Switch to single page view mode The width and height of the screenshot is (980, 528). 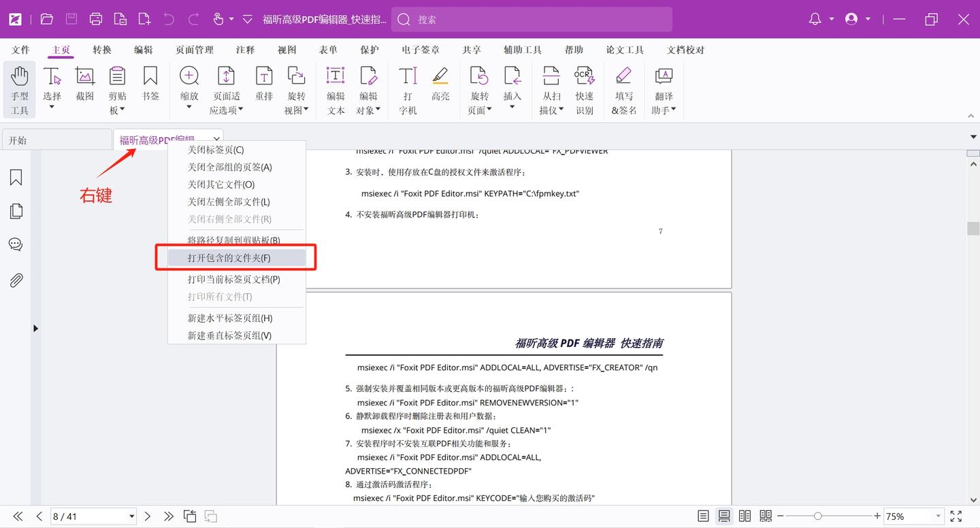704,516
